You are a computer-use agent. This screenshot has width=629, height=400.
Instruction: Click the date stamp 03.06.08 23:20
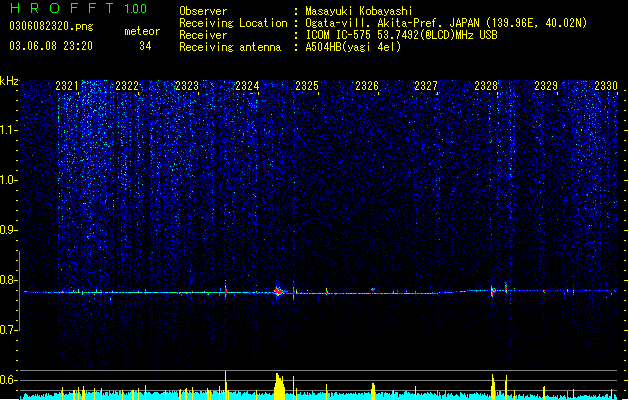pos(51,46)
